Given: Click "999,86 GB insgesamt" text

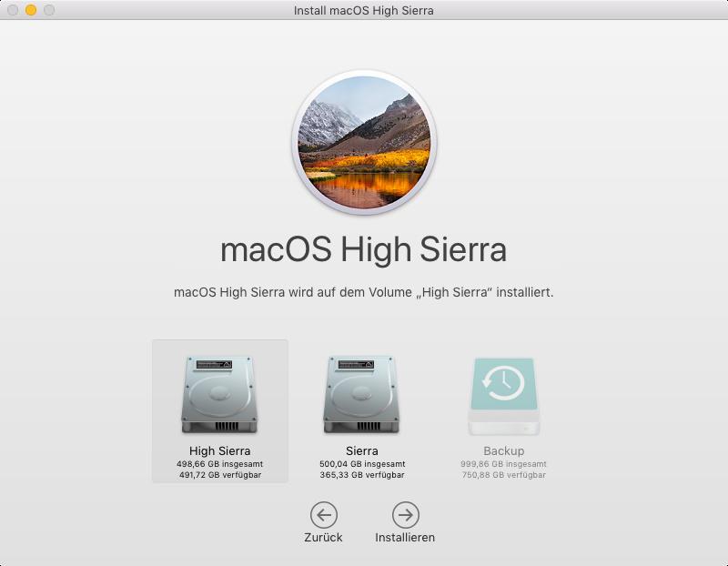Looking at the screenshot, I should 503,464.
